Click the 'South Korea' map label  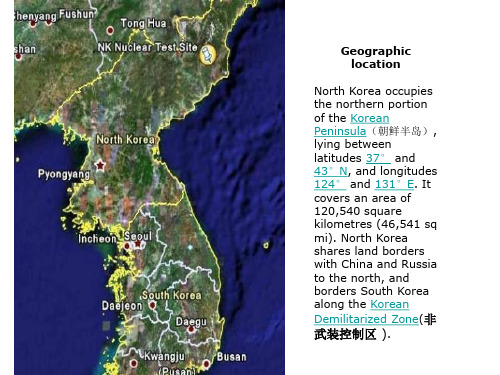[172, 295]
